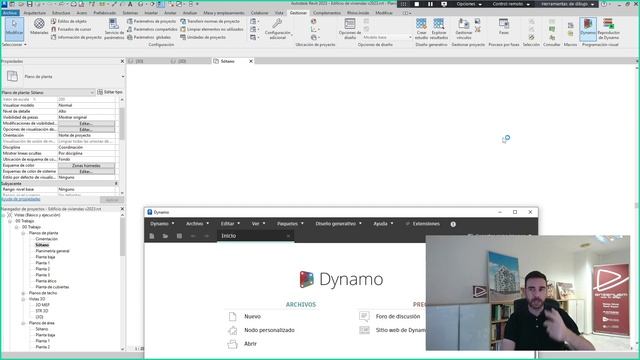Viewport: 640px width, 360px height.
Task: Open Unidades de proyecto
Action: coord(203,37)
